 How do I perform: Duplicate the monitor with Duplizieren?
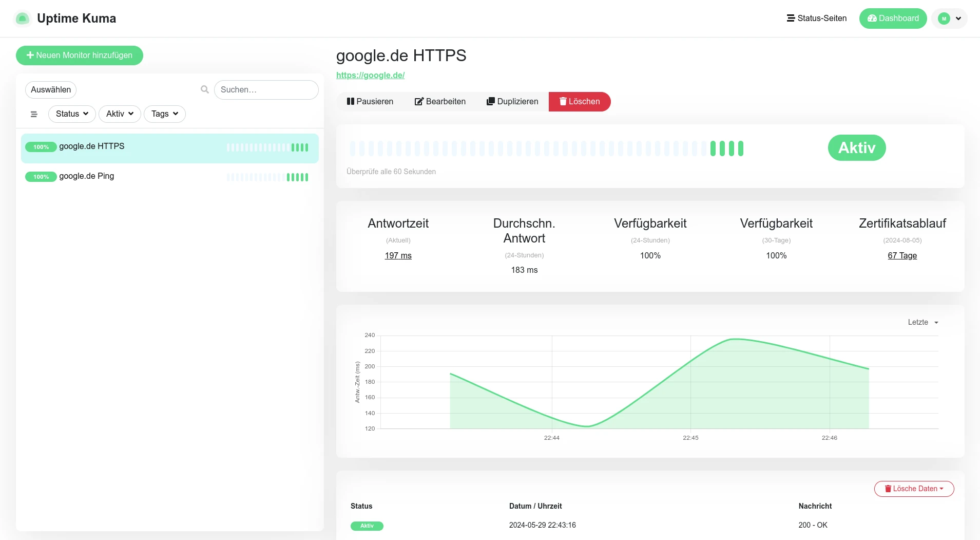(x=512, y=102)
